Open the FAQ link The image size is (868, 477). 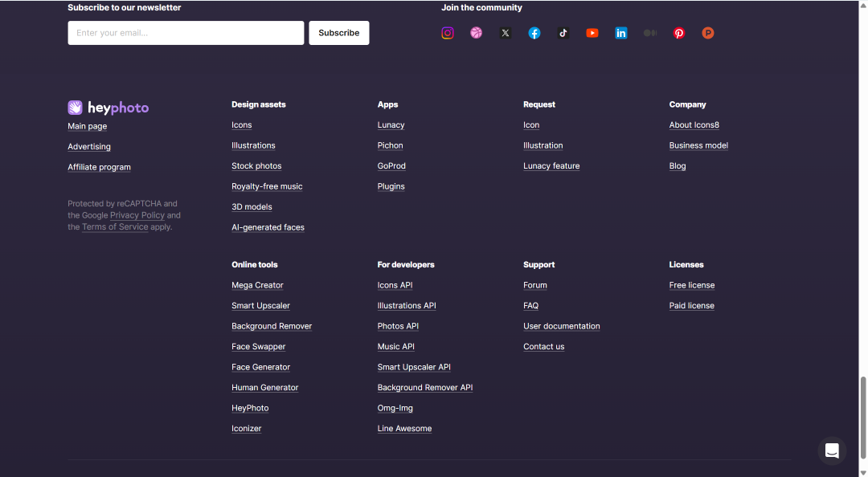click(x=531, y=306)
